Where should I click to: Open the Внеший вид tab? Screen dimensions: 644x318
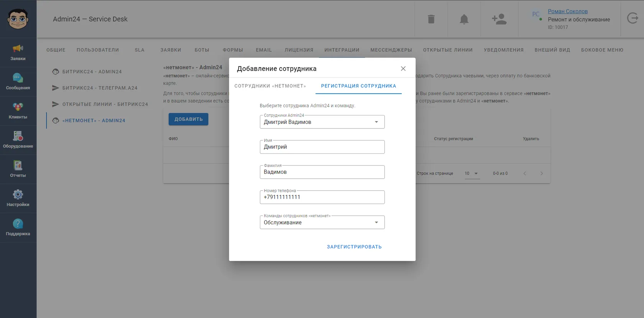552,50
